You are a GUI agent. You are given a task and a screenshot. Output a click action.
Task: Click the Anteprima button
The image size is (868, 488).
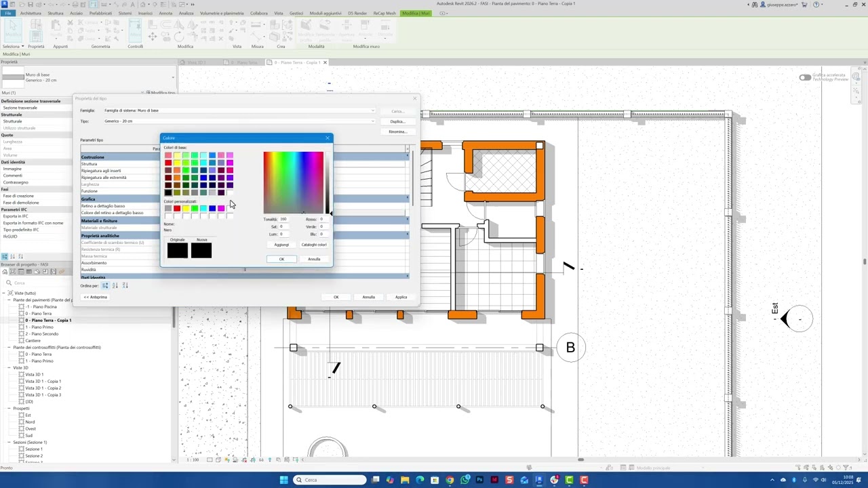(x=96, y=297)
